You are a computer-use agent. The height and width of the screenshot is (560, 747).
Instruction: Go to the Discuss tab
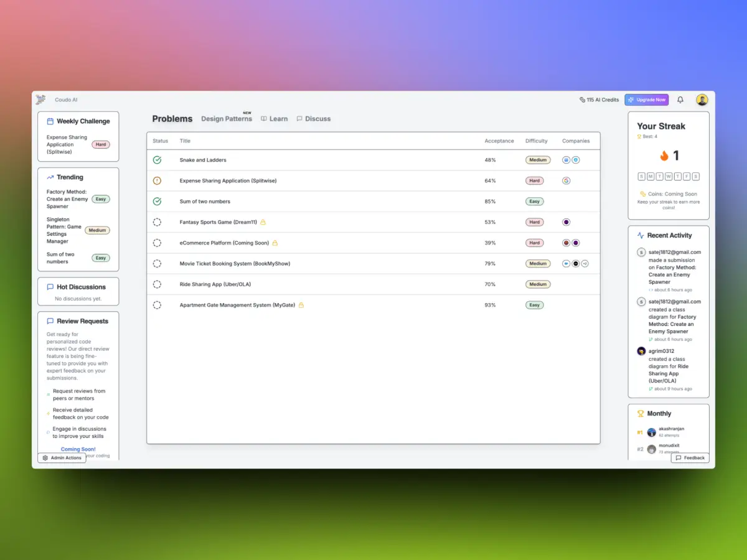pos(314,119)
